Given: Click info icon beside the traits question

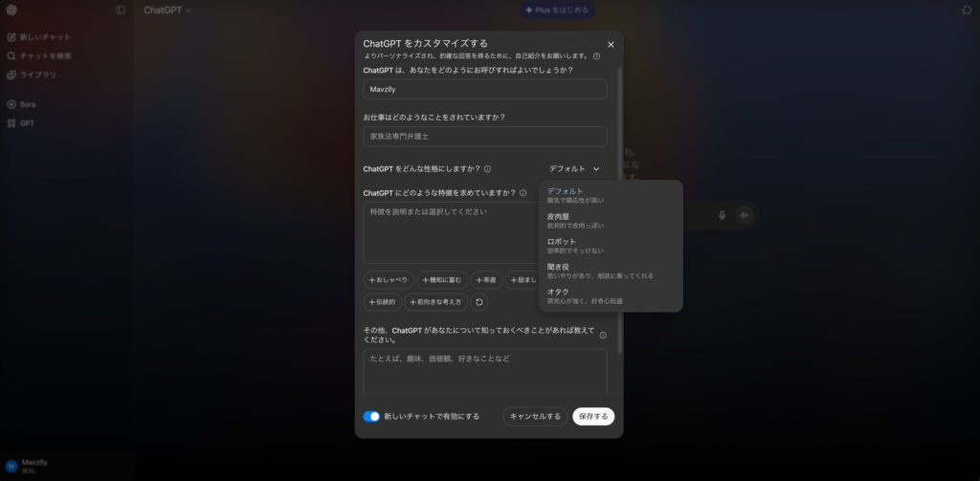Looking at the screenshot, I should pos(523,193).
